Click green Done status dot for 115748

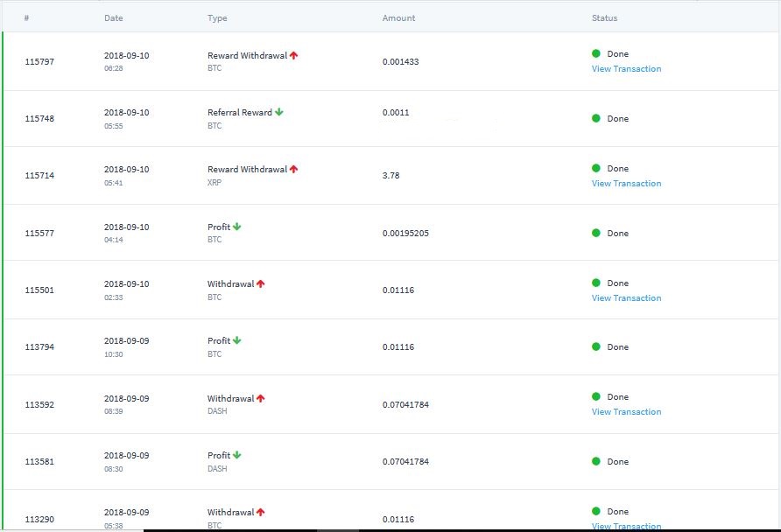(x=595, y=118)
